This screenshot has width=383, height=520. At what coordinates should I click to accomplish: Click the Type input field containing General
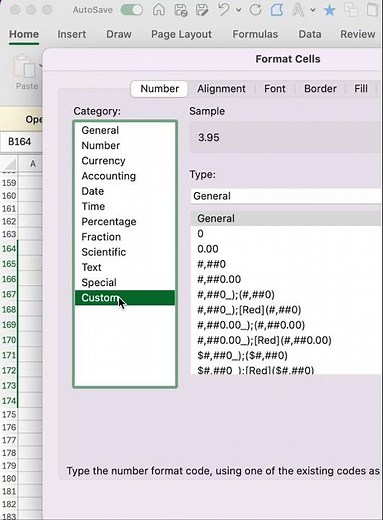click(x=286, y=196)
